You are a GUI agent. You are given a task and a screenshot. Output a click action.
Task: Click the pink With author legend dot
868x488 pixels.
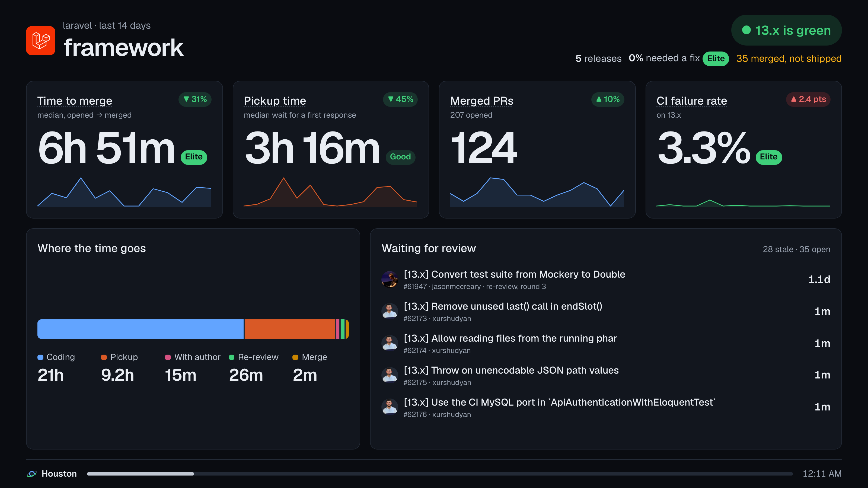coord(168,357)
